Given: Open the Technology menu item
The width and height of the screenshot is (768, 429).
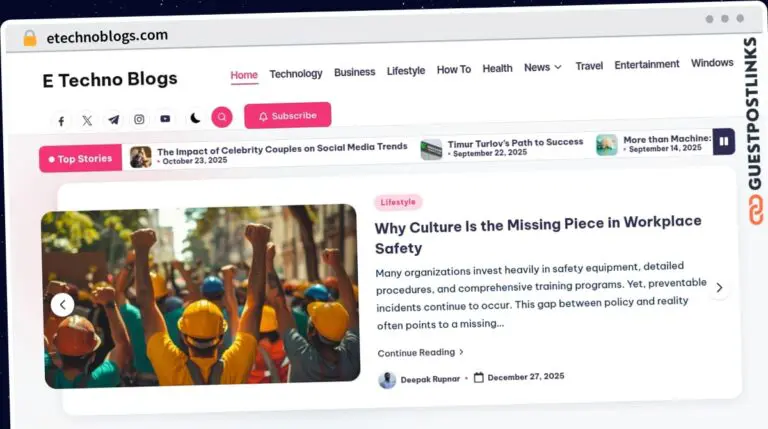Looking at the screenshot, I should [x=296, y=73].
